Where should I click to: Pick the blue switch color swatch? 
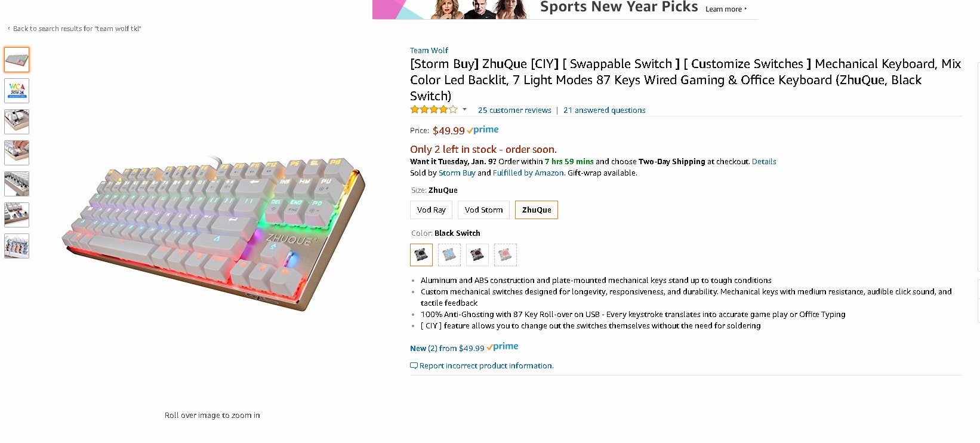point(449,255)
